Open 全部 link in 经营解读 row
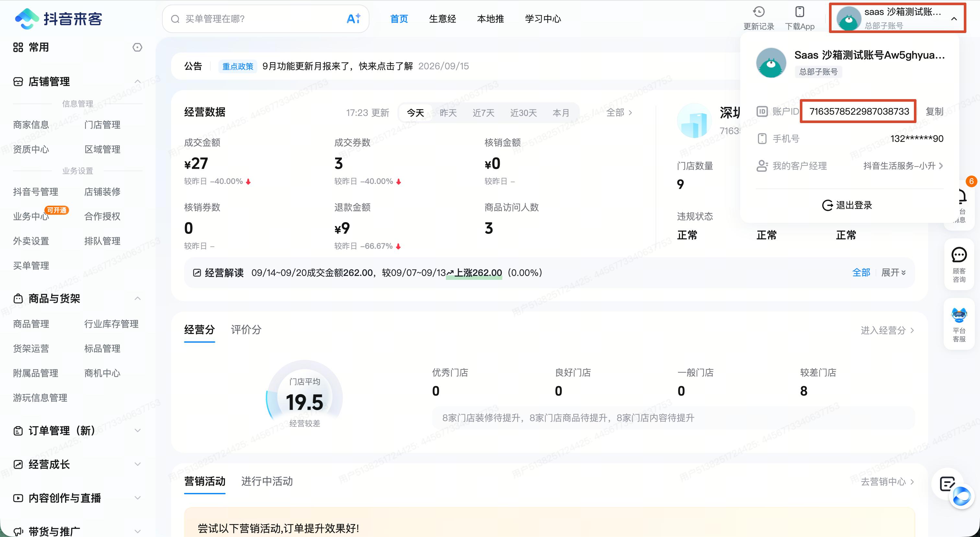Image resolution: width=980 pixels, height=537 pixels. [861, 273]
